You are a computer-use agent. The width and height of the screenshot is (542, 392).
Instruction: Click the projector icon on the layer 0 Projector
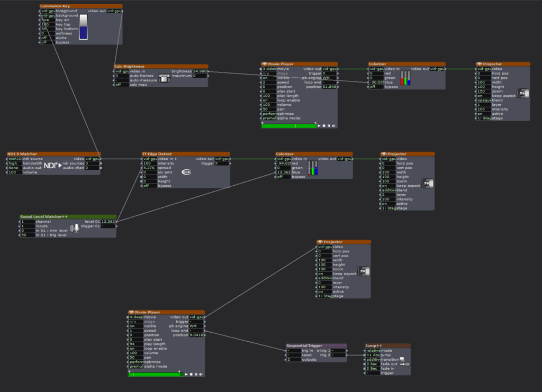point(364,271)
